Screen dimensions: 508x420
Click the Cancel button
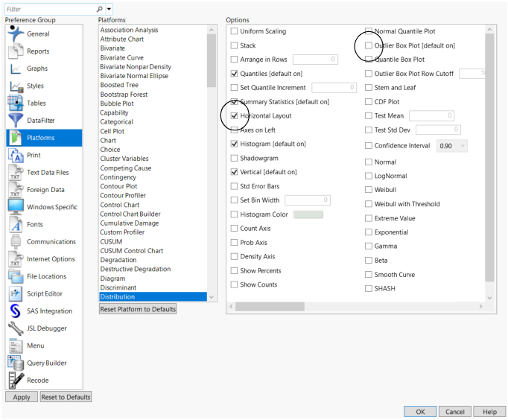(455, 412)
